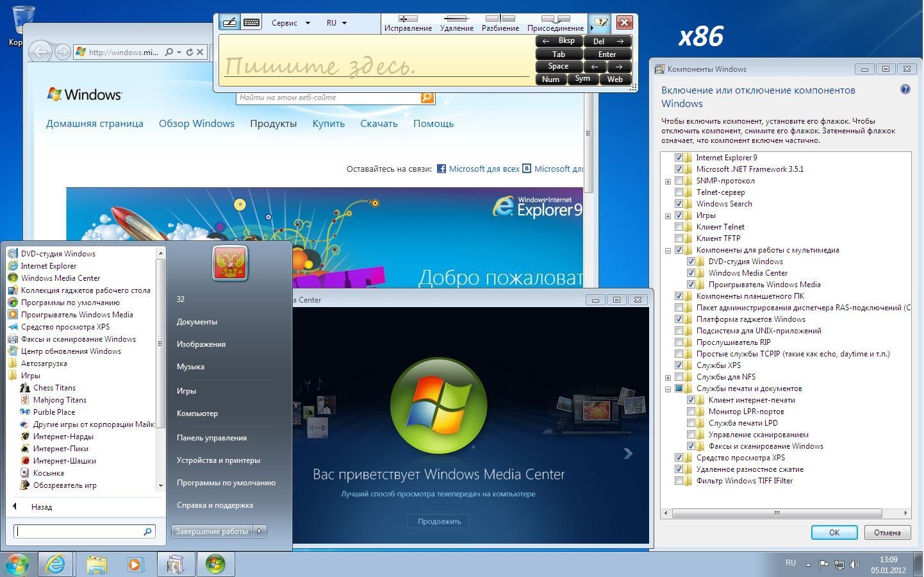Open Chess Titans from the Start menu
This screenshot has height=577, width=924.
pyautogui.click(x=54, y=388)
